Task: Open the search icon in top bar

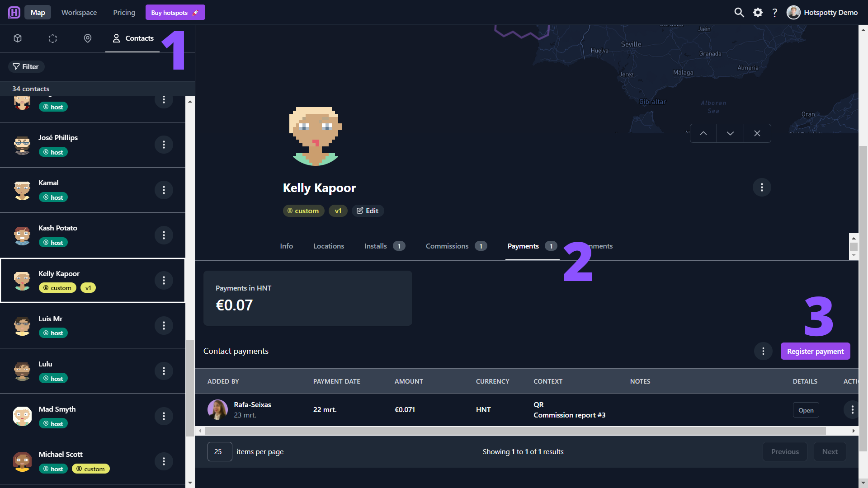Action: click(739, 12)
